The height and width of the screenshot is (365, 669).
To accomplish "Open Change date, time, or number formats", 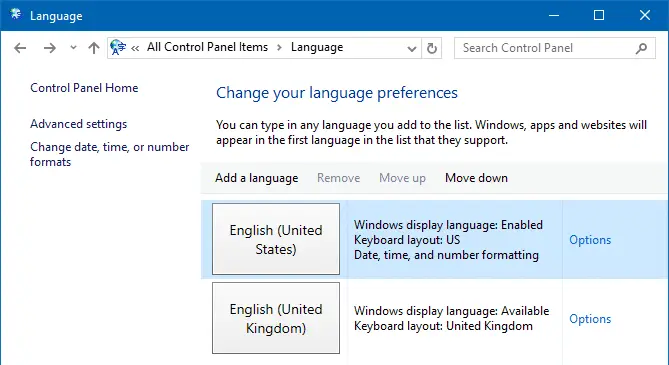I will point(109,155).
